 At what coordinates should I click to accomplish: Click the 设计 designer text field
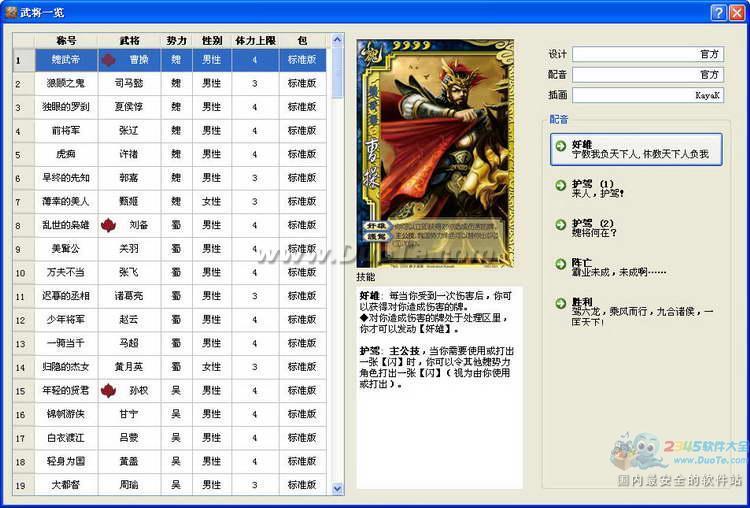tap(647, 54)
